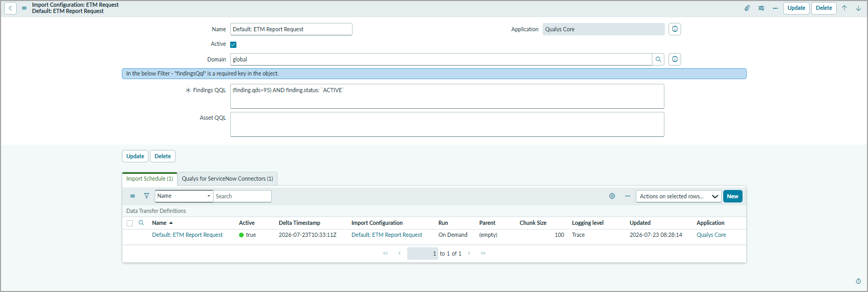Open response time clock icon

point(858,281)
